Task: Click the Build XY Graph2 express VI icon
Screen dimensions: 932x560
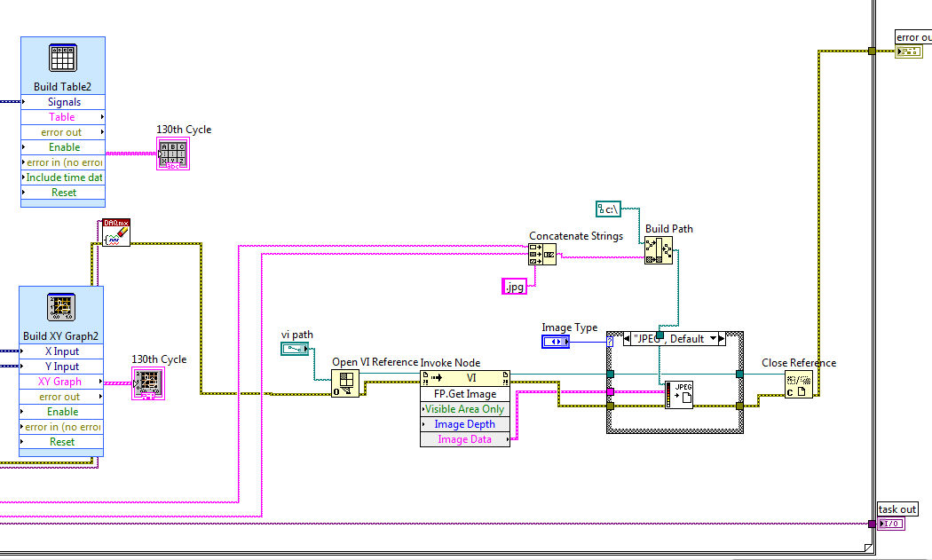Action: click(x=61, y=308)
